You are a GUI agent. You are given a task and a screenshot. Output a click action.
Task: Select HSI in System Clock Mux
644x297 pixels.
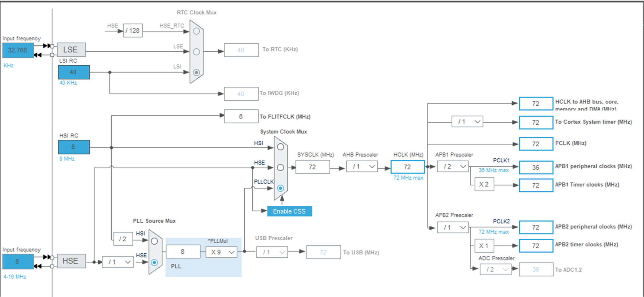tap(280, 147)
